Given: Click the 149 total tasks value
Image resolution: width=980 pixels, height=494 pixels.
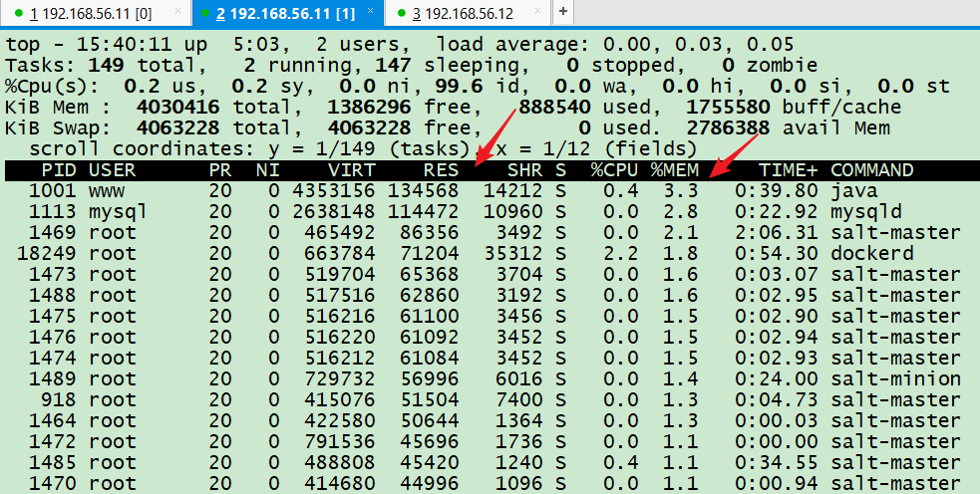Looking at the screenshot, I should pyautogui.click(x=107, y=65).
